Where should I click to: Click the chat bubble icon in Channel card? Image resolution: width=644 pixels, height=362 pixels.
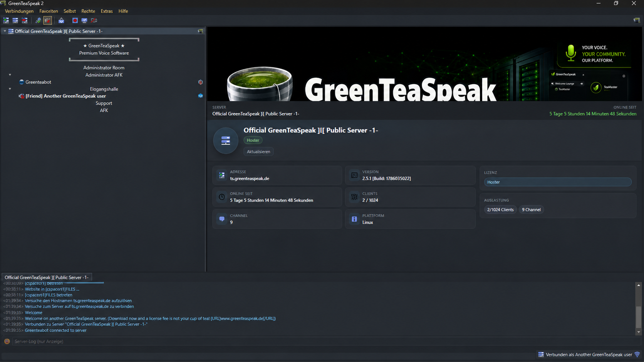222,219
